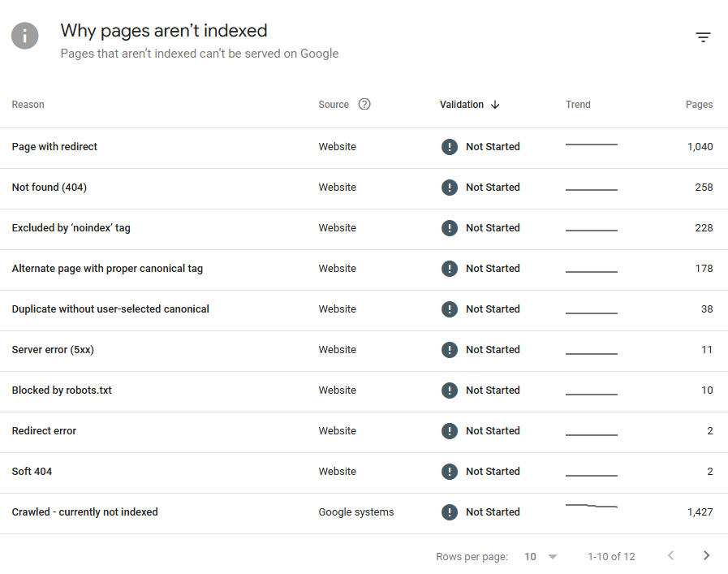728x574 pixels.
Task: Click alert icon in Redirect error row
Action: coord(450,431)
